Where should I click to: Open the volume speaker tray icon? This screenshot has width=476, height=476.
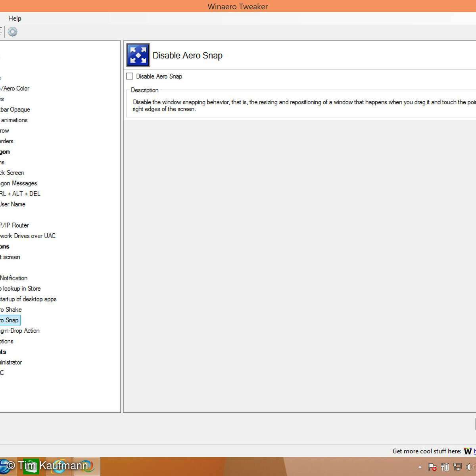pyautogui.click(x=470, y=467)
